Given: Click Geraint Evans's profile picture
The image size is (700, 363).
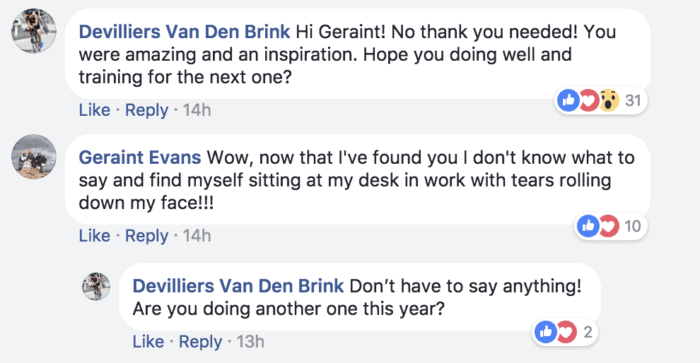Looking at the screenshot, I should (34, 157).
